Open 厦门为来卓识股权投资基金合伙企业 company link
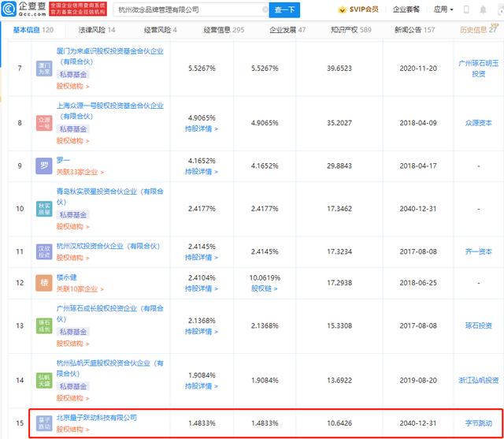This screenshot has width=504, height=439. 110,56
